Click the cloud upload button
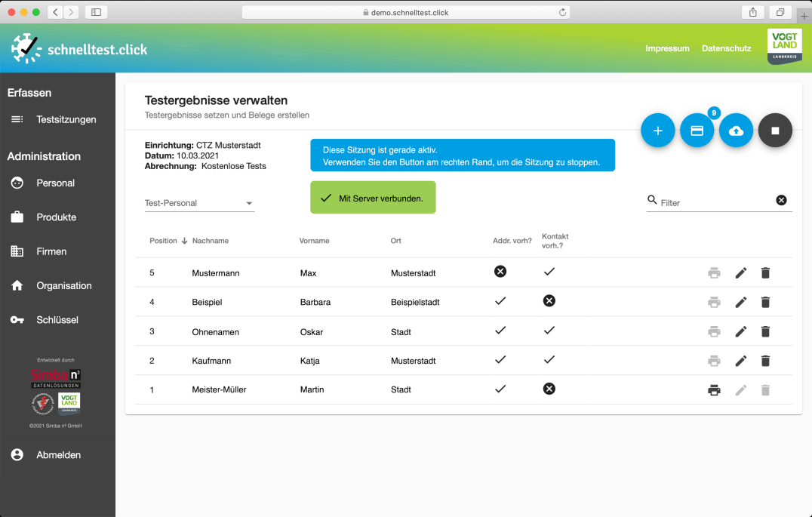This screenshot has width=812, height=517. 736,131
